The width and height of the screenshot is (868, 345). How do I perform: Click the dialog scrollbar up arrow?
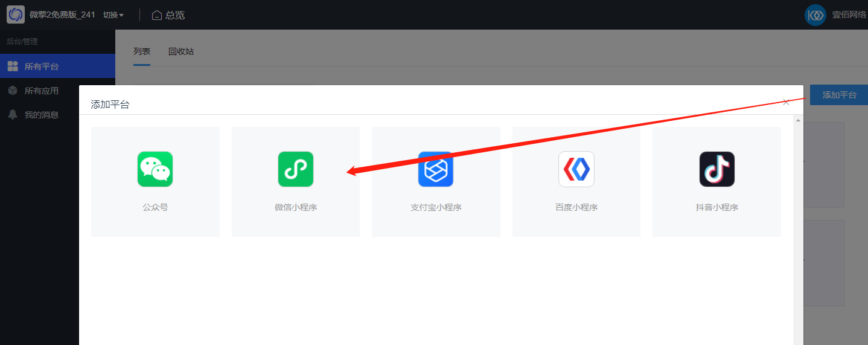click(799, 121)
